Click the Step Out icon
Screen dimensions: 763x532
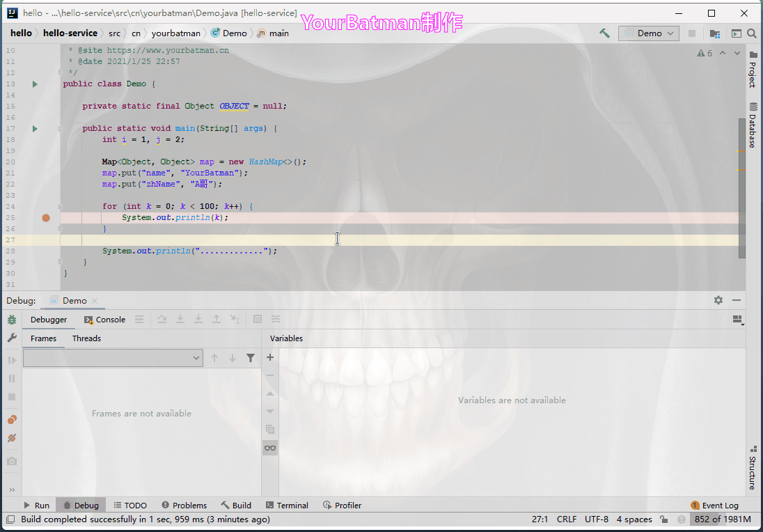[x=216, y=320]
